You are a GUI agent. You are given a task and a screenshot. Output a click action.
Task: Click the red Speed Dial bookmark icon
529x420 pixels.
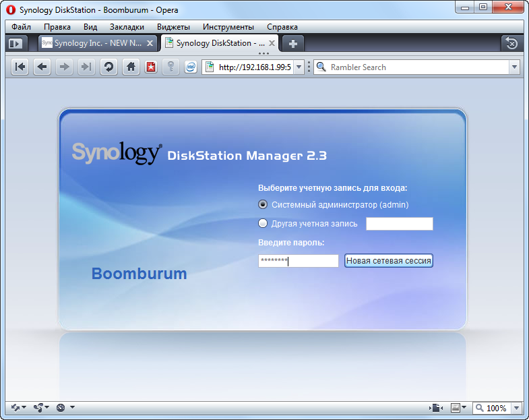point(151,67)
